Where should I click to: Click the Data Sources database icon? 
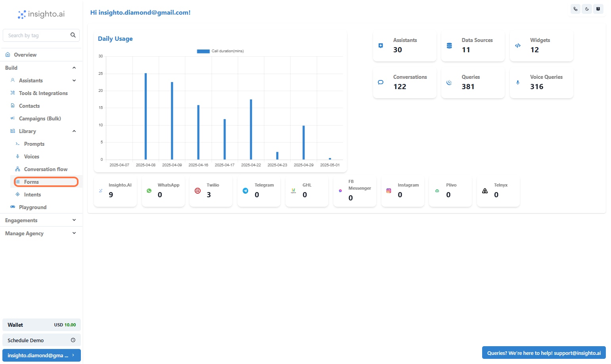[449, 46]
